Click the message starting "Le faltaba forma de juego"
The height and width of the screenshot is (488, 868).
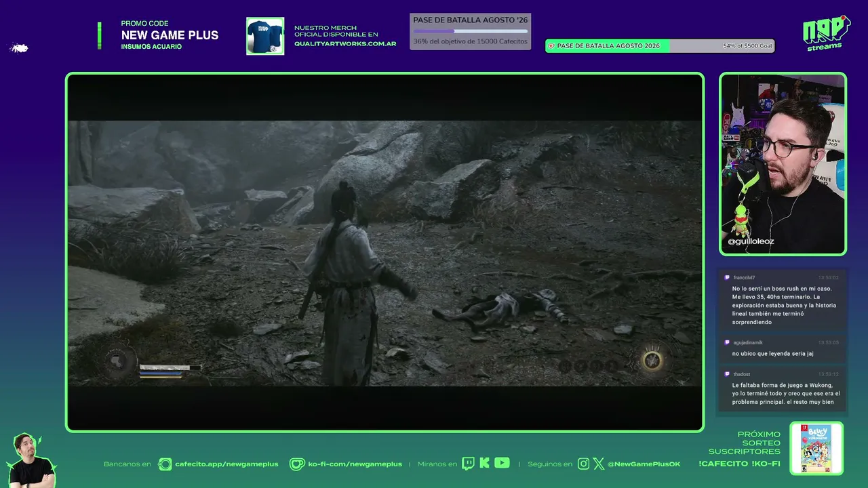click(786, 393)
